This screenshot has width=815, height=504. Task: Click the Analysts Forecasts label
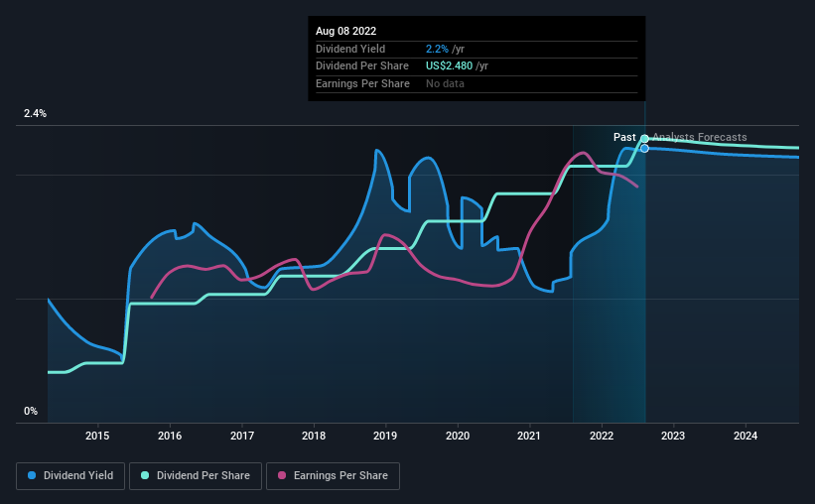point(700,137)
